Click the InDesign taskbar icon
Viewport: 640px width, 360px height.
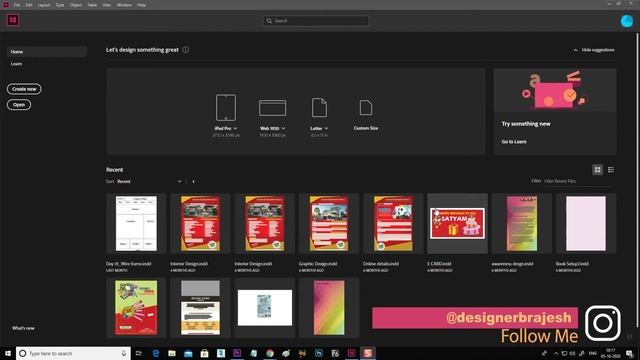pos(351,353)
